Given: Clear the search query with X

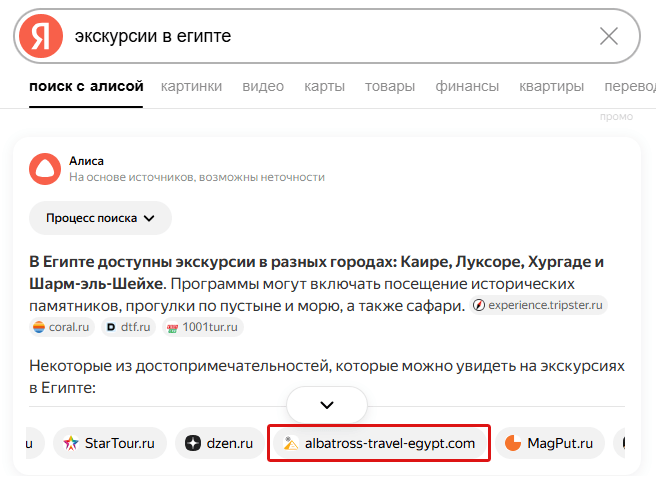Looking at the screenshot, I should (608, 37).
